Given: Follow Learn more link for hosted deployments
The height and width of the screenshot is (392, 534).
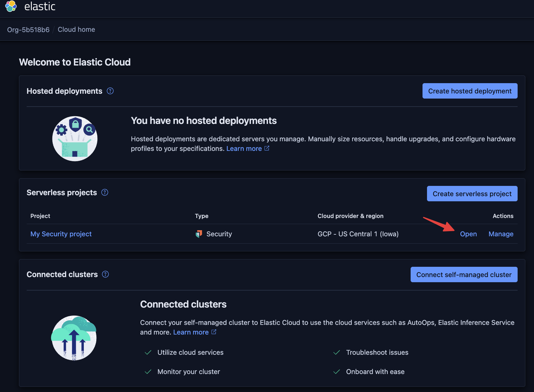Looking at the screenshot, I should pyautogui.click(x=244, y=149).
